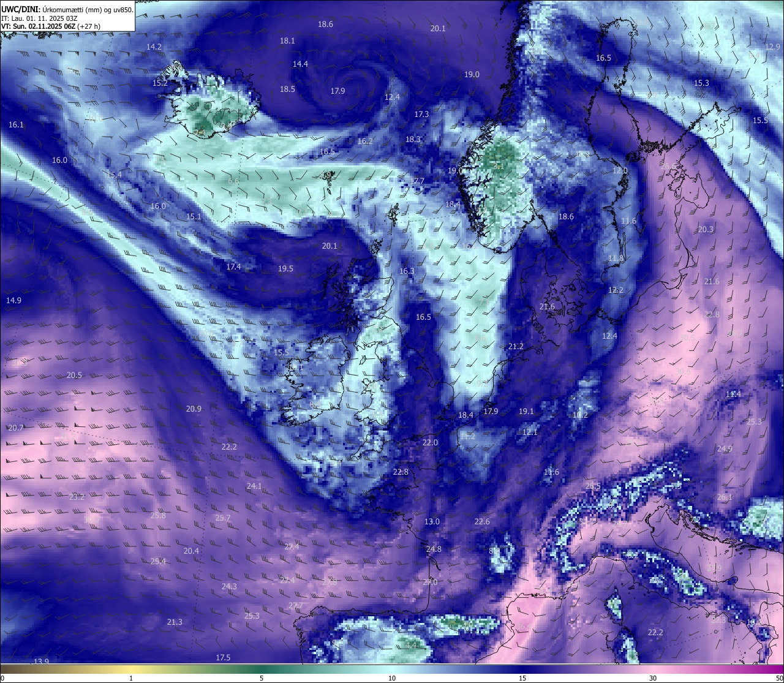This screenshot has width=784, height=683.
Task: Select the 17.4 value label
Action: pos(233,266)
